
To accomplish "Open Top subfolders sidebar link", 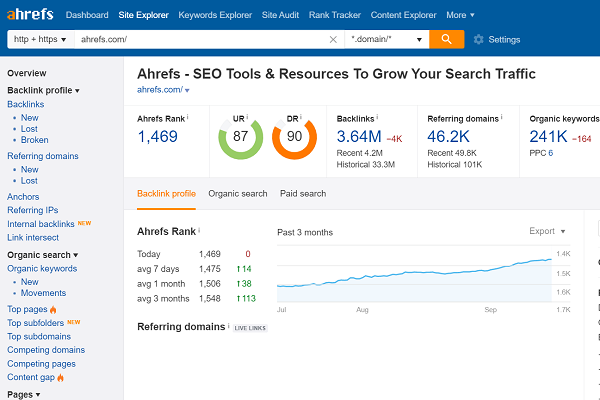I will 35,323.
